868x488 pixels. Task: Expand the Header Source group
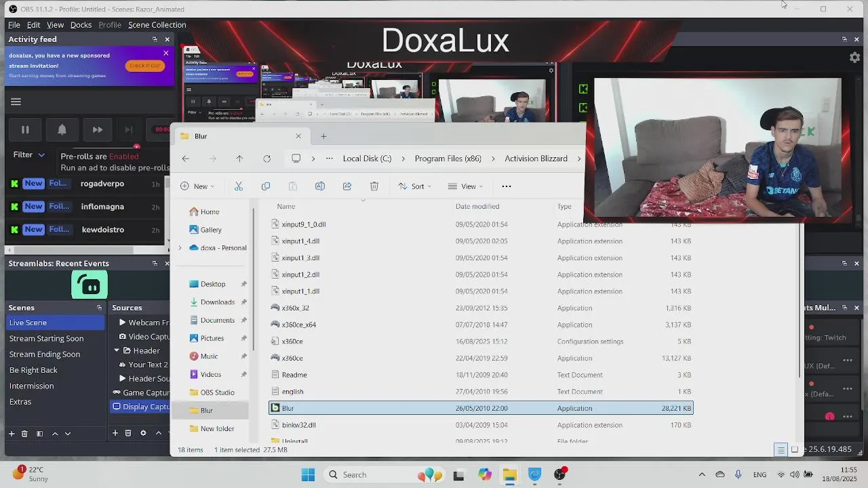click(122, 379)
